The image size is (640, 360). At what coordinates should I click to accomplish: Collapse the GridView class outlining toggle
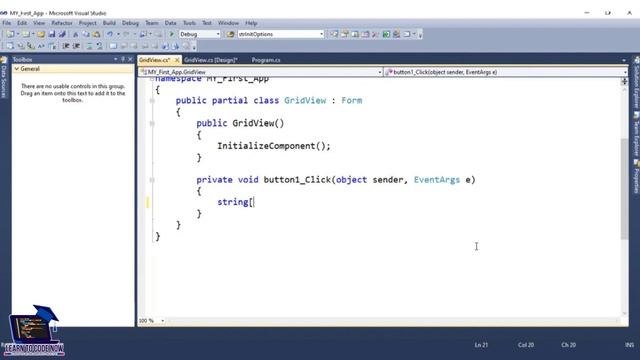point(152,100)
